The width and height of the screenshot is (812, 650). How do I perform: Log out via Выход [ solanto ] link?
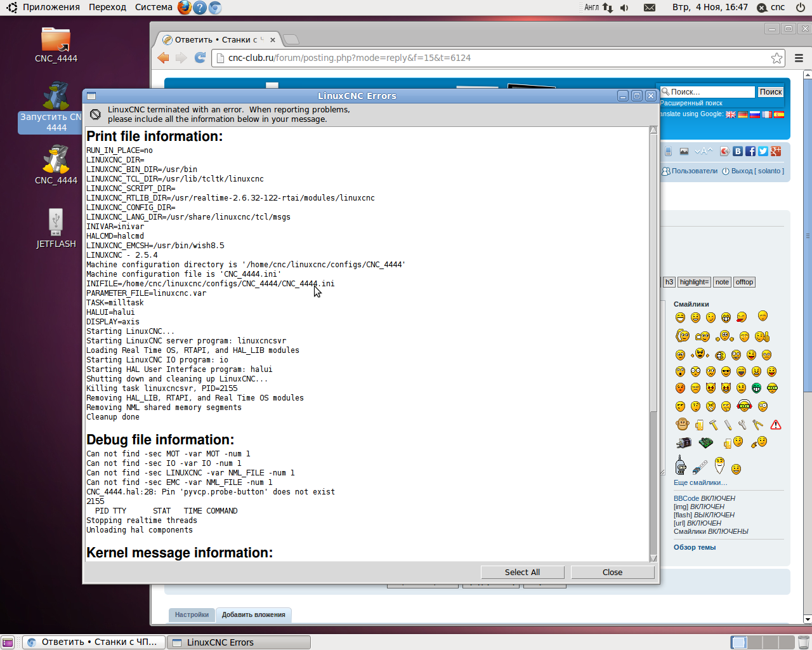click(x=753, y=171)
